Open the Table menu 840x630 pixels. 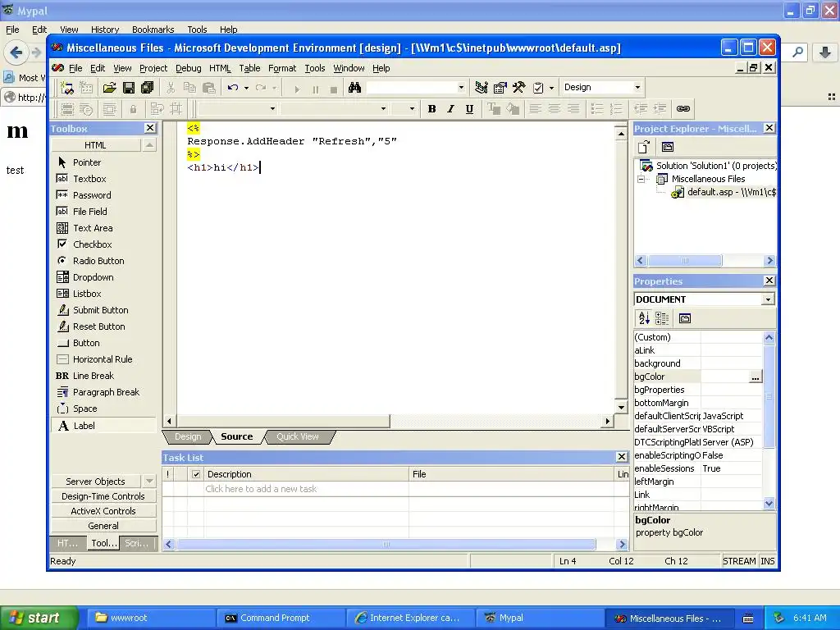(x=249, y=68)
